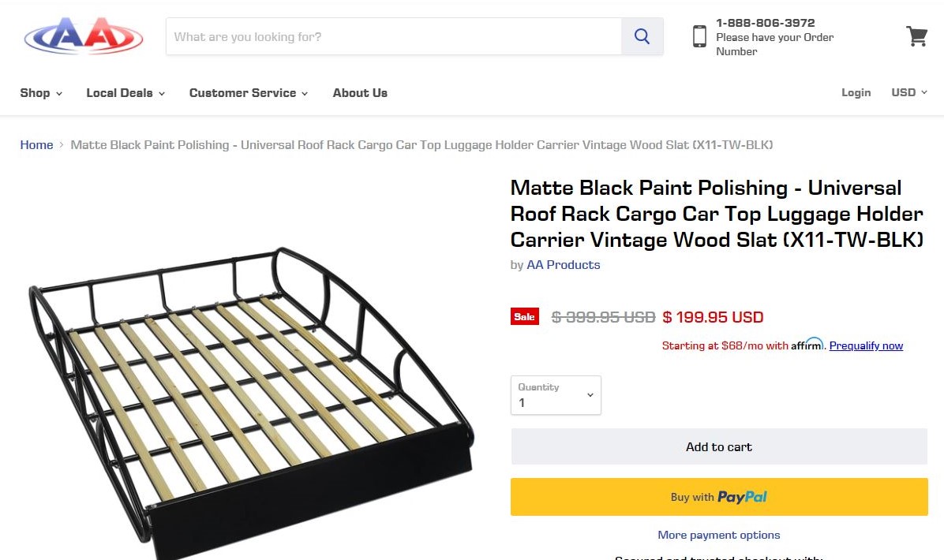Pay using Buy with PayPal button
This screenshot has height=560, width=944.
pos(718,497)
